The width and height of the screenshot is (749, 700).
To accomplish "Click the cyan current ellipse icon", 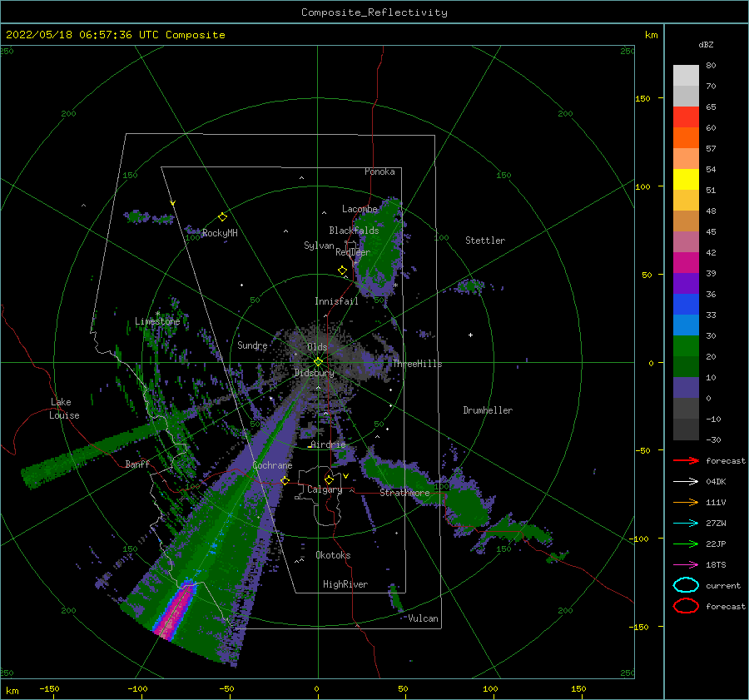I will point(686,585).
